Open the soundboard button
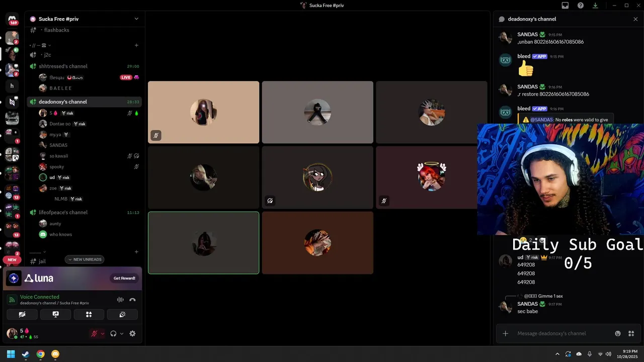Screen dimensions: 644x362 122,315
